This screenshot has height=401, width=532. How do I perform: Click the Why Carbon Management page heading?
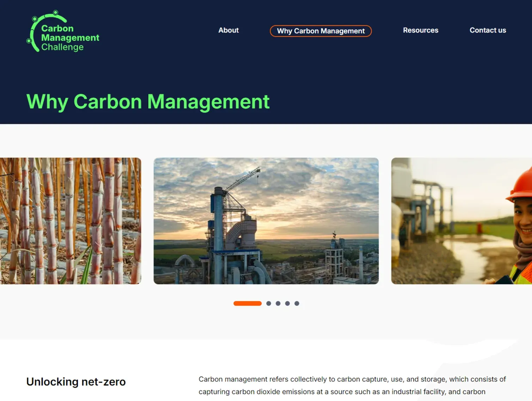click(x=147, y=101)
